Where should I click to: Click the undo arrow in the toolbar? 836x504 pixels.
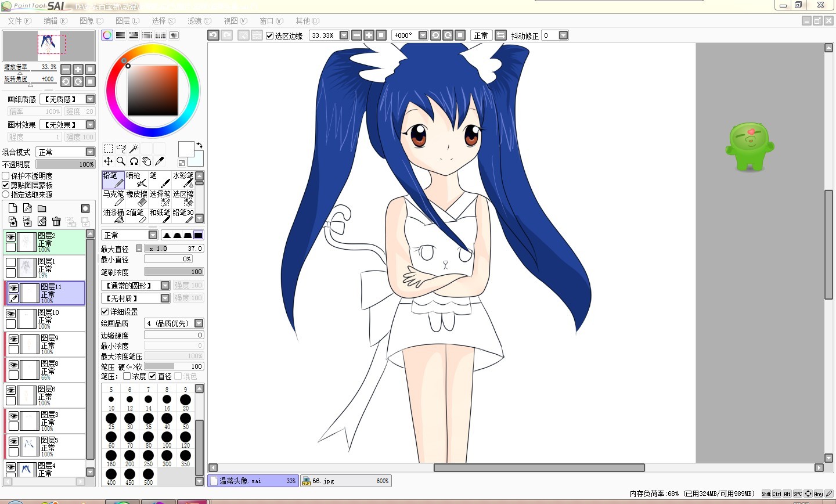click(213, 35)
